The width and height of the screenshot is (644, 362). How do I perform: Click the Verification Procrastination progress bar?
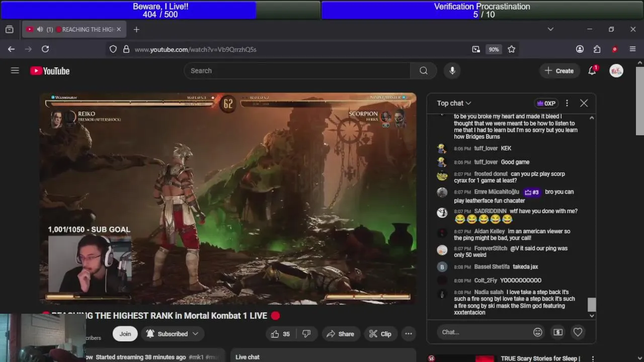482,10
